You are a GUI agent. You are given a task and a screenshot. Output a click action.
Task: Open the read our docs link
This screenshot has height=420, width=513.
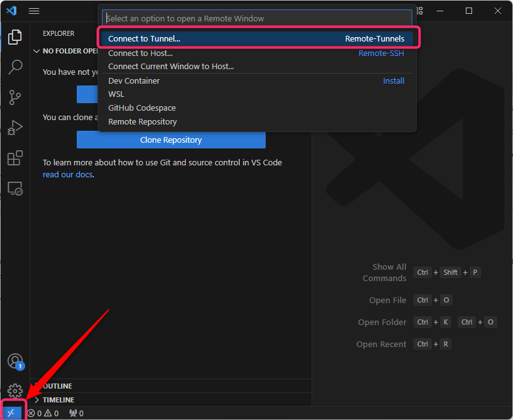(68, 175)
